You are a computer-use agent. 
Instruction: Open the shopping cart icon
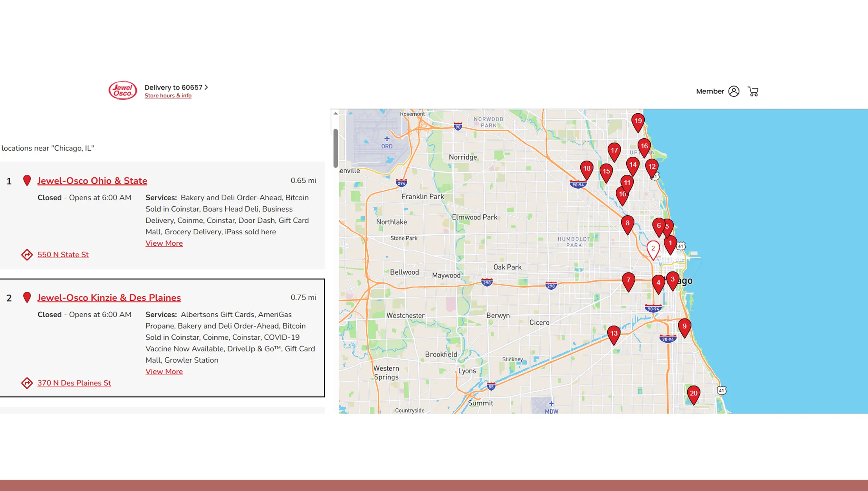(x=753, y=91)
